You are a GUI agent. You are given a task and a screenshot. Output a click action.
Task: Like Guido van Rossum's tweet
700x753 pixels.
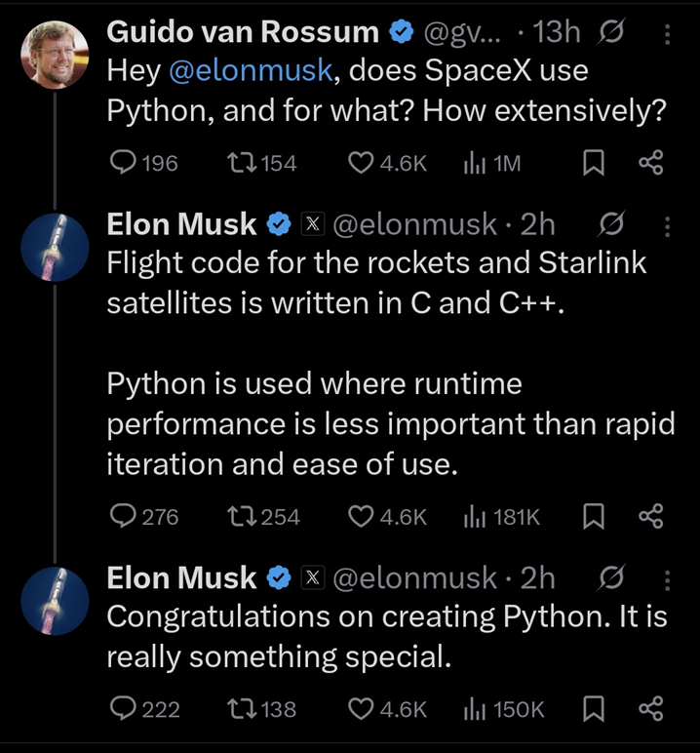pos(361,163)
